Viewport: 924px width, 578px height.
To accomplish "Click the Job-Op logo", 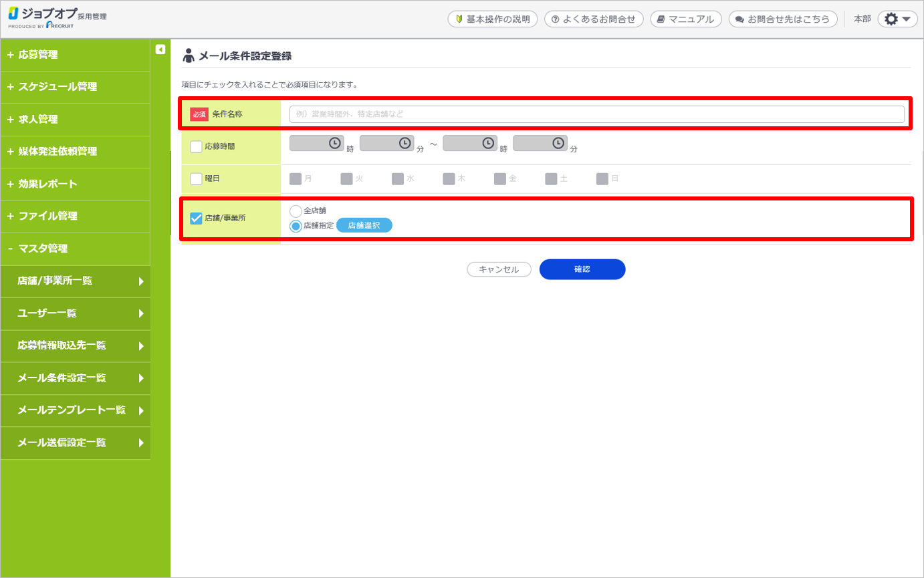I will (x=57, y=18).
